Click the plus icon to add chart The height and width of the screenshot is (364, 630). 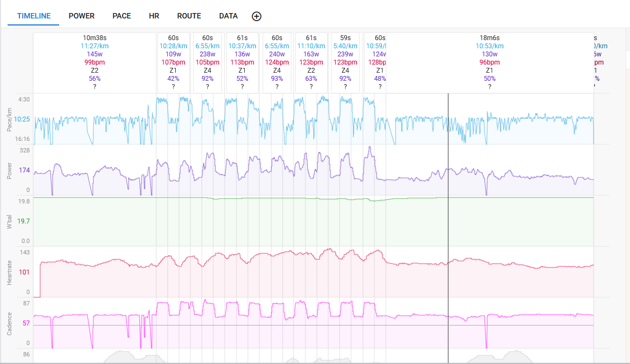pos(256,16)
